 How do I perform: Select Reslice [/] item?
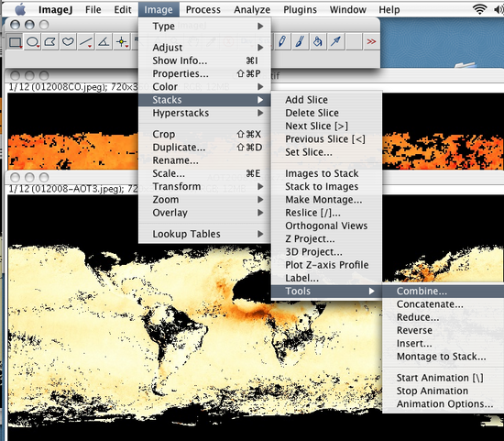coord(326,213)
